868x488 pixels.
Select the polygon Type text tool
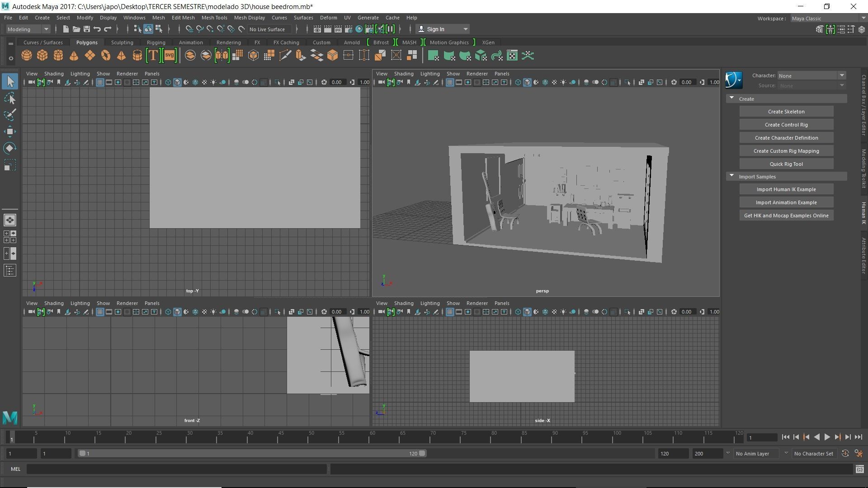[x=153, y=56]
